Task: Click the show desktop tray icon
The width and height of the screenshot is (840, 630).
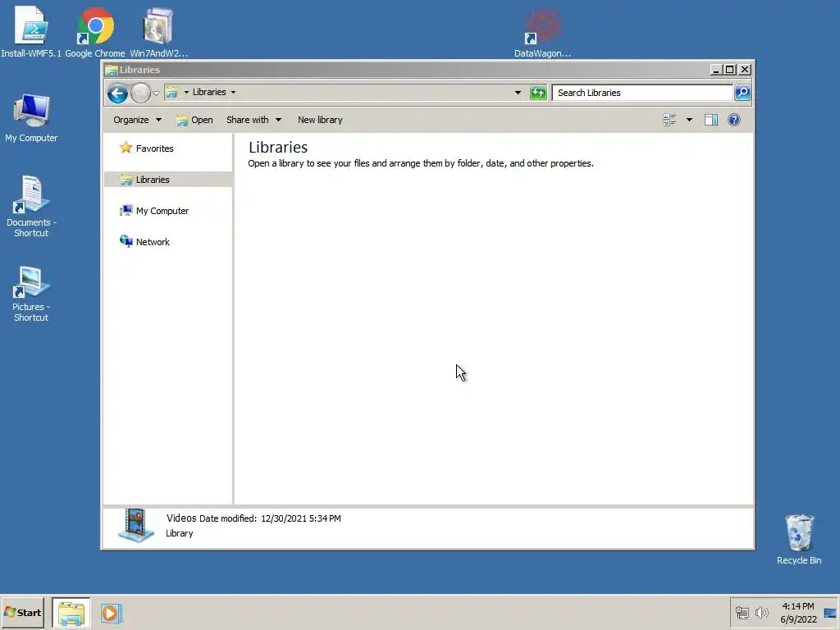Action: pos(830,613)
